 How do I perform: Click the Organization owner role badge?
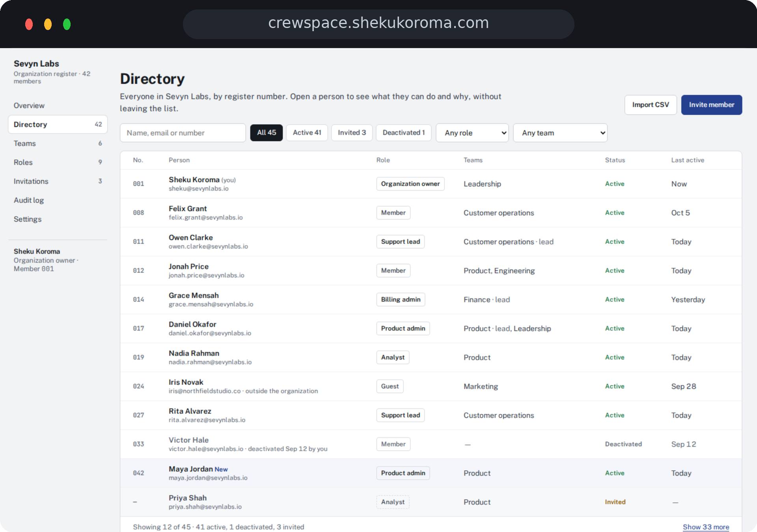[410, 184]
